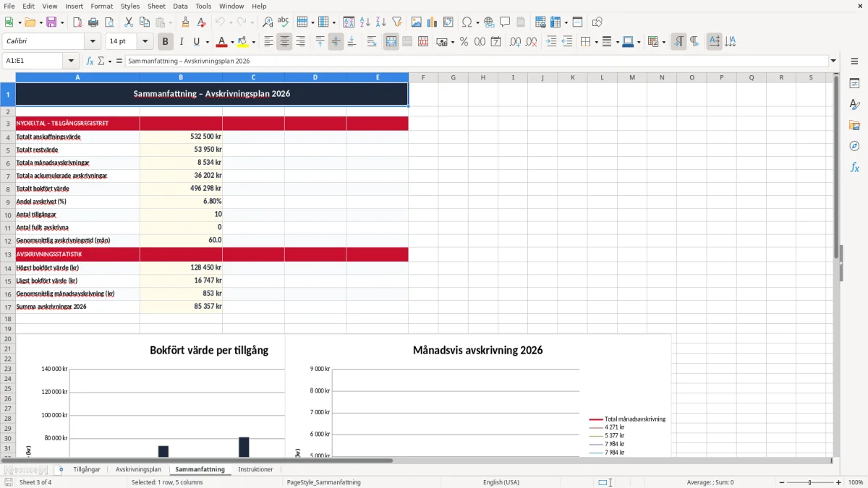The image size is (868, 488).
Task: Apply the red font color swatch
Action: (221, 42)
